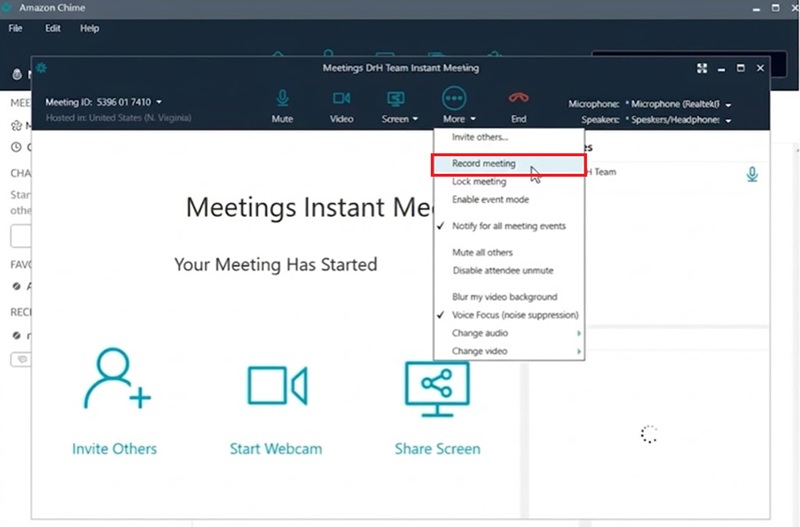Open meeting settings gear icon
Viewport: 800px width, 527px height.
[41, 68]
